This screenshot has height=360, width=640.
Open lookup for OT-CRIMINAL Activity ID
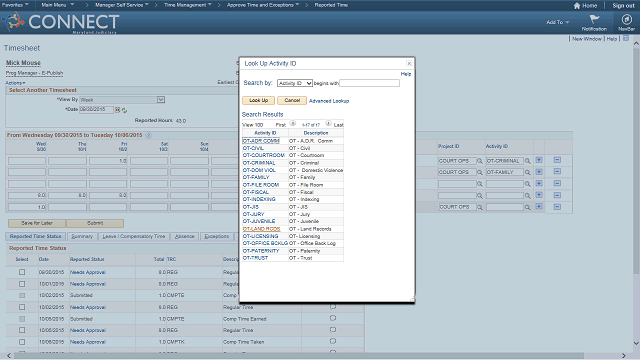point(528,161)
